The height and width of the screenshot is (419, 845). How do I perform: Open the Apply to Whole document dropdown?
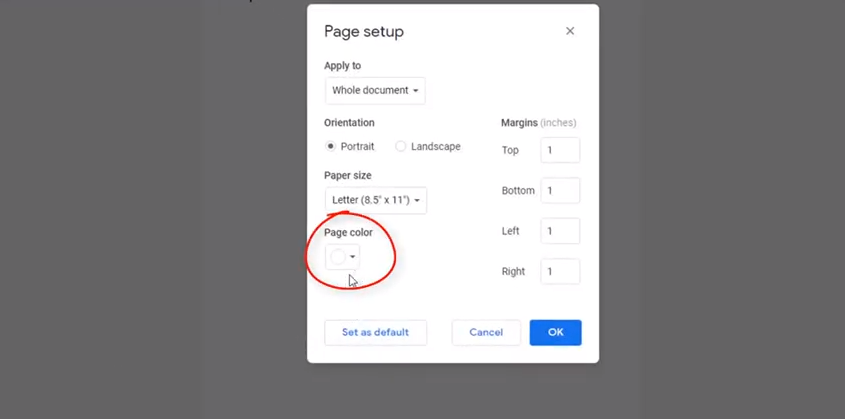point(375,90)
